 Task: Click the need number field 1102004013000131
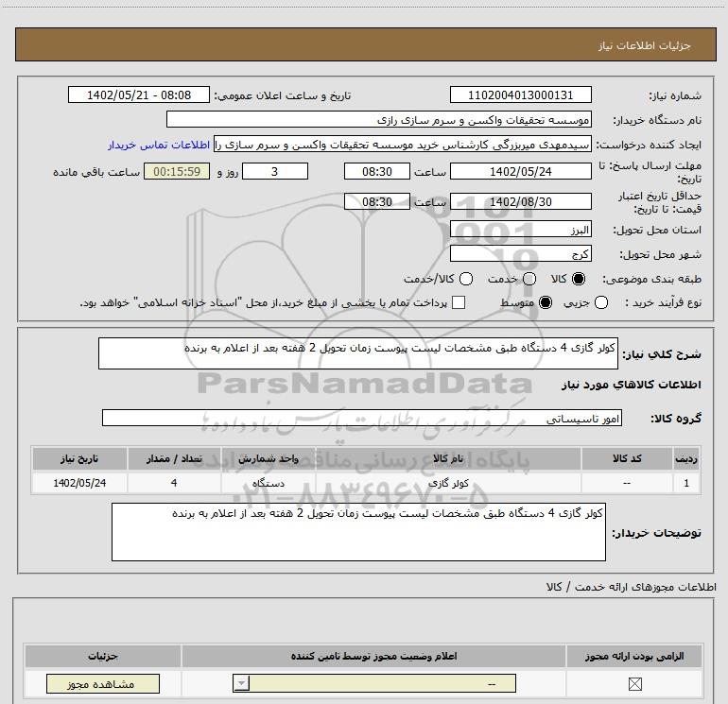pyautogui.click(x=520, y=95)
